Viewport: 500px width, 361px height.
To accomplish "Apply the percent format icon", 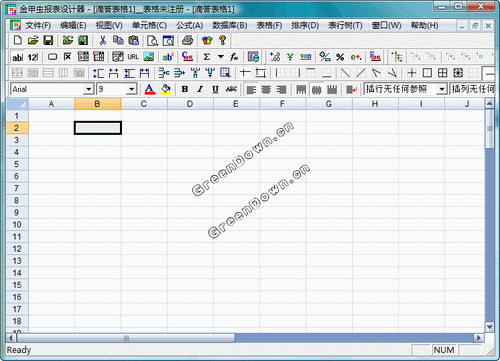I will pos(340,57).
